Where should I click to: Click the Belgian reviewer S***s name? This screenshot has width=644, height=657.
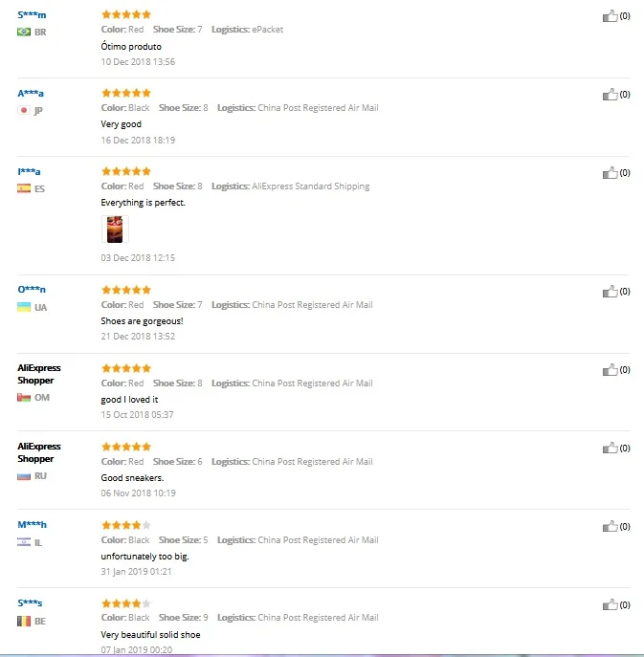click(30, 602)
